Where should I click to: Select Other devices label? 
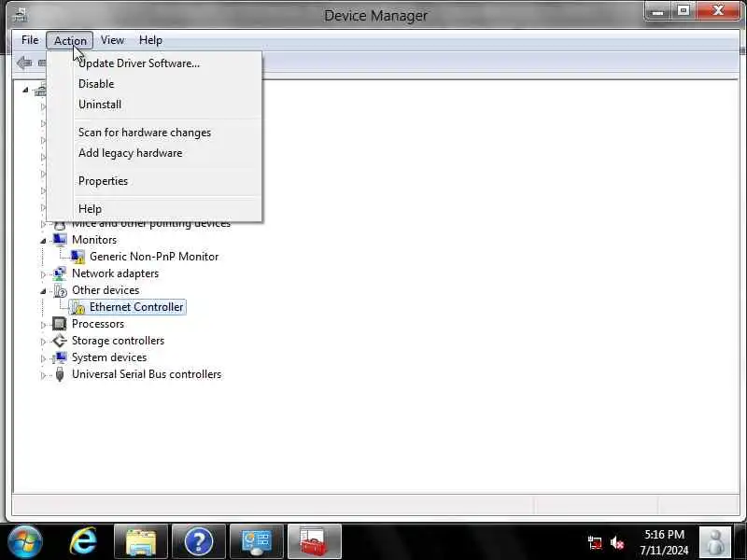click(x=106, y=290)
